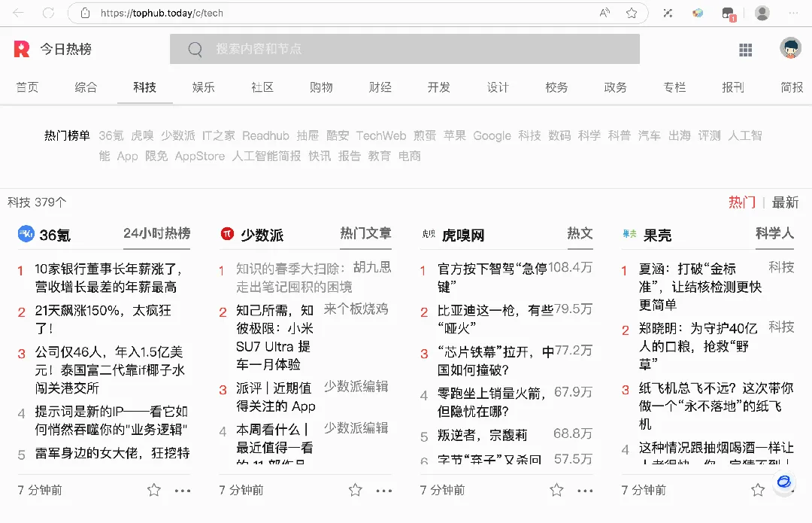812x523 pixels.
Task: Open 科学人 label on 果壳 card
Action: click(774, 234)
